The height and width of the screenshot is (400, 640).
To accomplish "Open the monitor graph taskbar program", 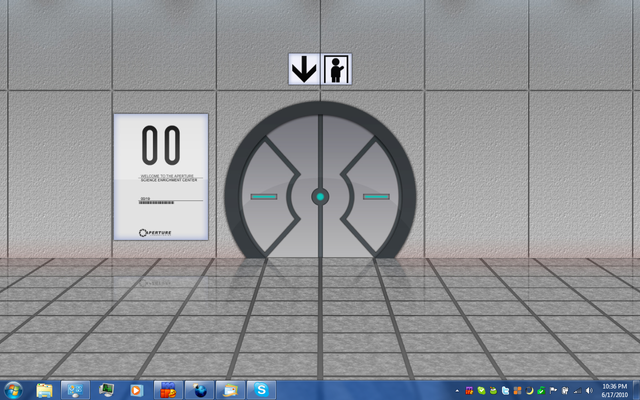I will click(106, 391).
